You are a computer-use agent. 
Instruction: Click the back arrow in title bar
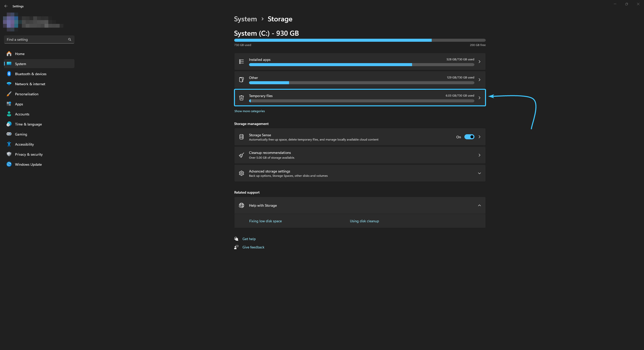(x=6, y=6)
